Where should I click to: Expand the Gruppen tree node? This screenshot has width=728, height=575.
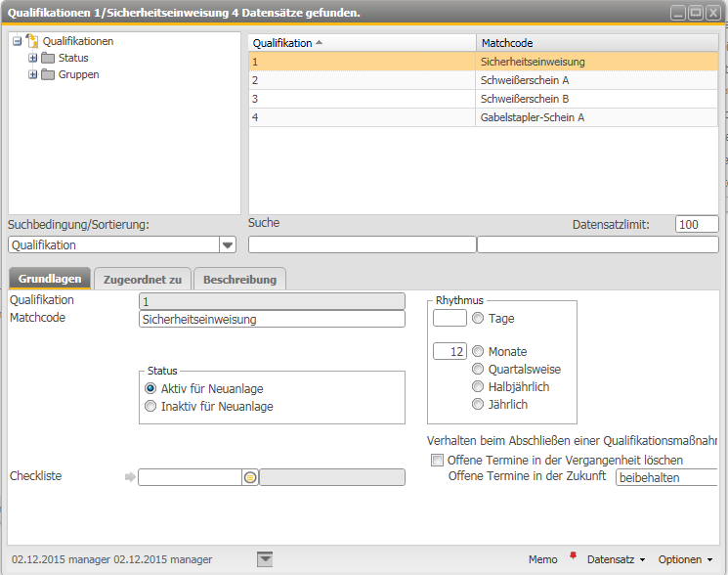pos(32,74)
